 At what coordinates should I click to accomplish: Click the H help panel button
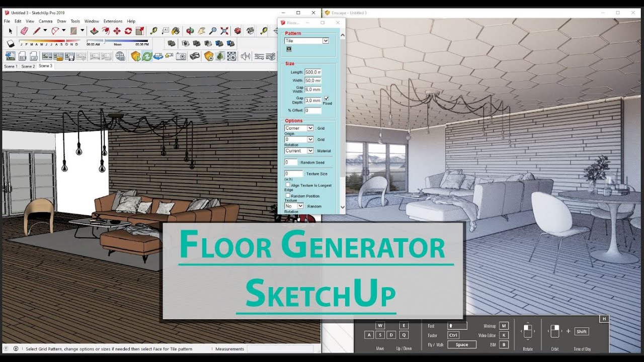(604, 319)
